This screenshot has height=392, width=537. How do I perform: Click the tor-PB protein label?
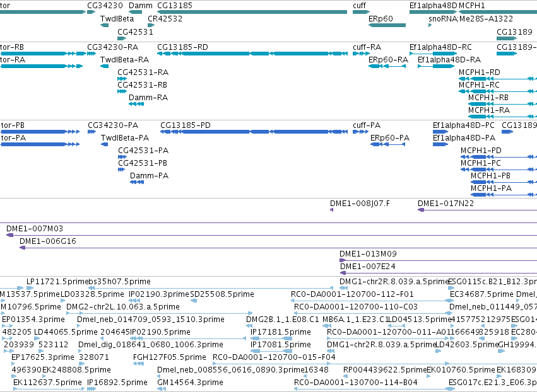pos(13,125)
